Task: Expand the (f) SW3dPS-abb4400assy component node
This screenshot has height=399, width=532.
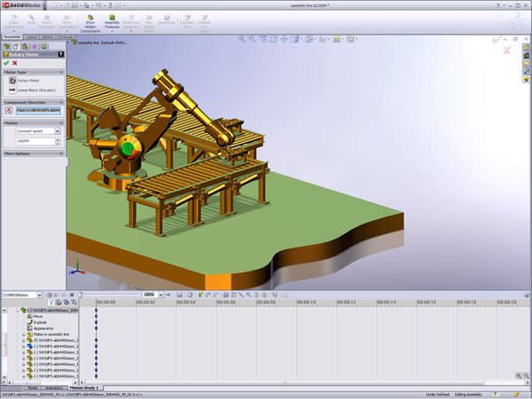Action: 24,340
